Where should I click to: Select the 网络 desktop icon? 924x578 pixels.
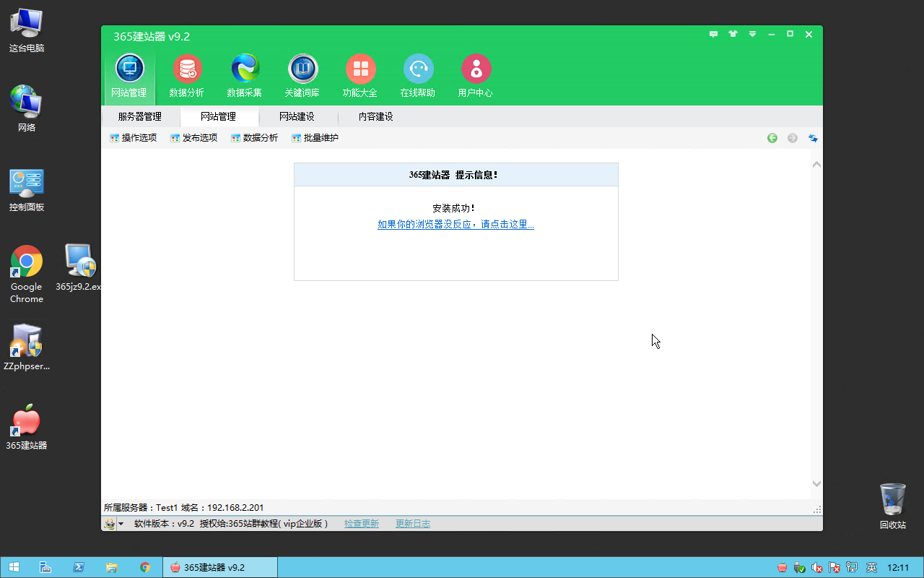coord(27,108)
